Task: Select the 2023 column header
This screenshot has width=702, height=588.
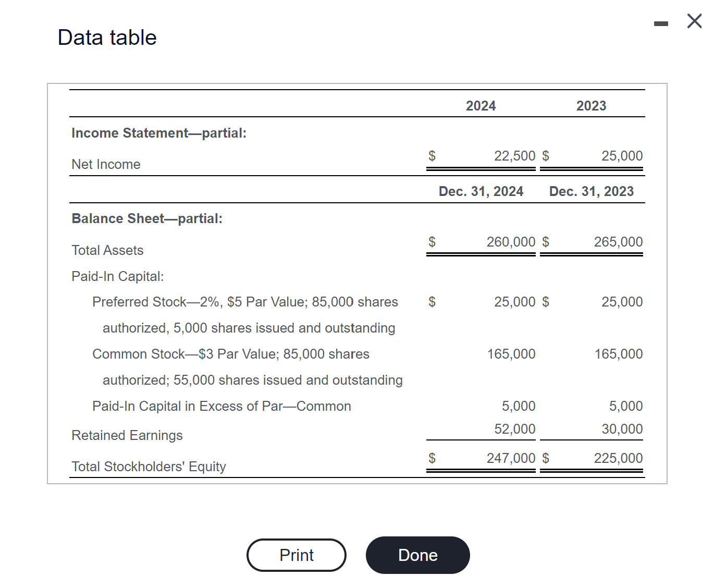Action: point(591,105)
